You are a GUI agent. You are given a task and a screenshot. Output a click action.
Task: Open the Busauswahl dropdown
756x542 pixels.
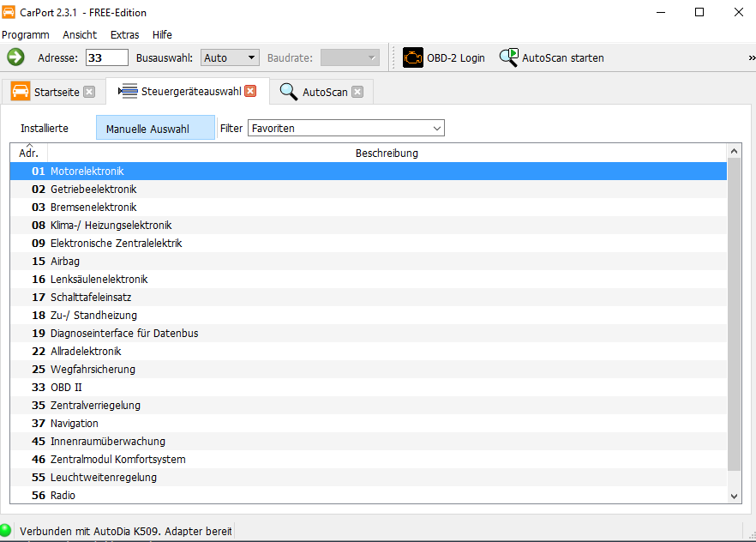(x=230, y=57)
